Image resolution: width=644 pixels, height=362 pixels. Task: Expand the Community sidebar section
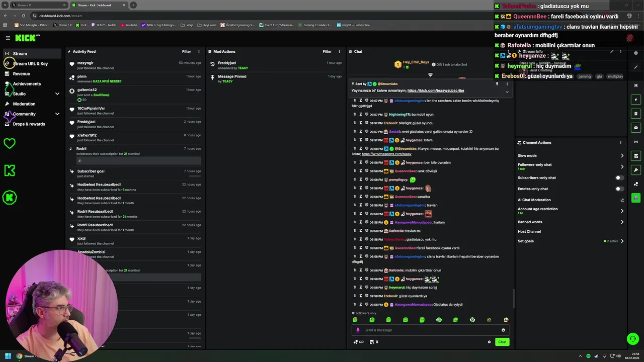coord(57,114)
